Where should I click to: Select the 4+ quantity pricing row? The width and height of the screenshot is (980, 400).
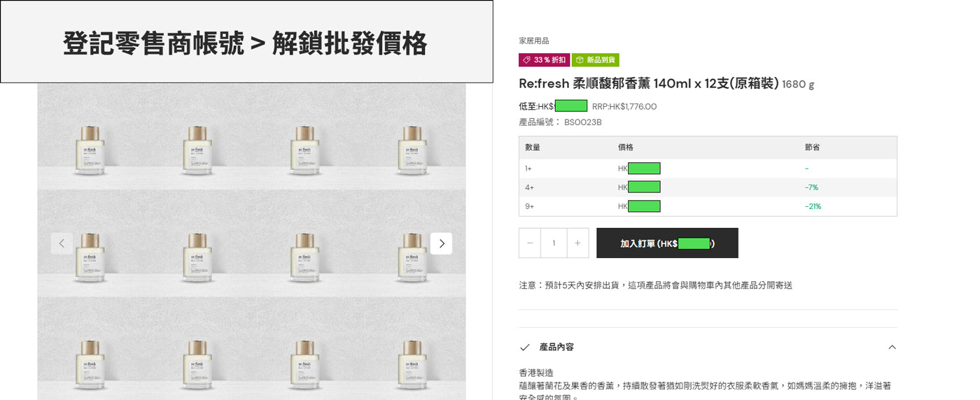708,187
